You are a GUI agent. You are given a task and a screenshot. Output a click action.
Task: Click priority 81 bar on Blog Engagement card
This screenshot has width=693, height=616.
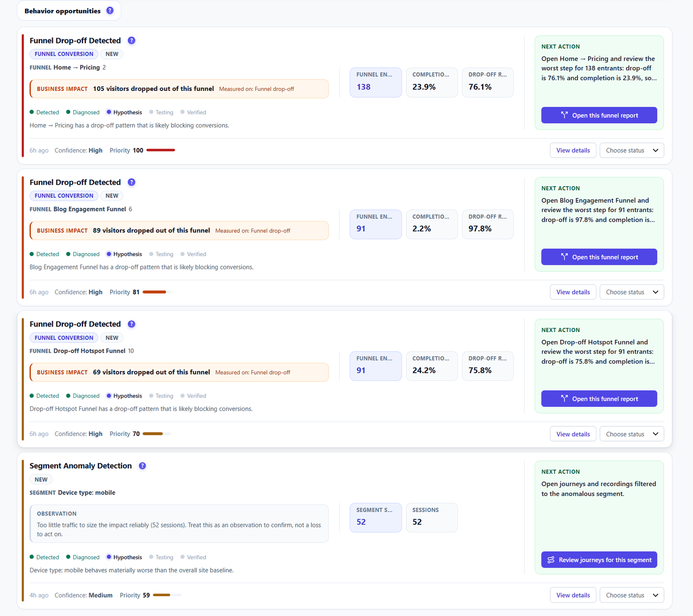(x=157, y=292)
